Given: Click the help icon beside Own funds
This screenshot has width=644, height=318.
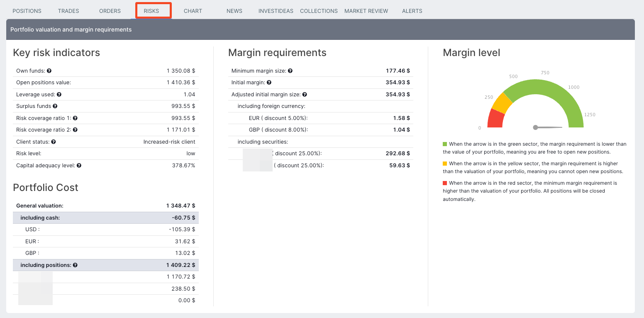Looking at the screenshot, I should pos(49,71).
